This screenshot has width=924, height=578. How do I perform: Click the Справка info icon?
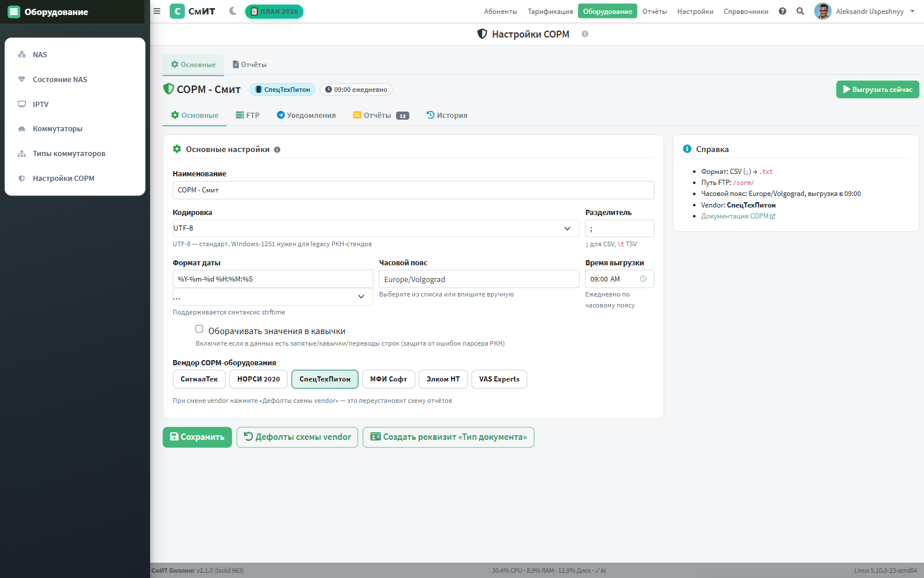(x=687, y=149)
